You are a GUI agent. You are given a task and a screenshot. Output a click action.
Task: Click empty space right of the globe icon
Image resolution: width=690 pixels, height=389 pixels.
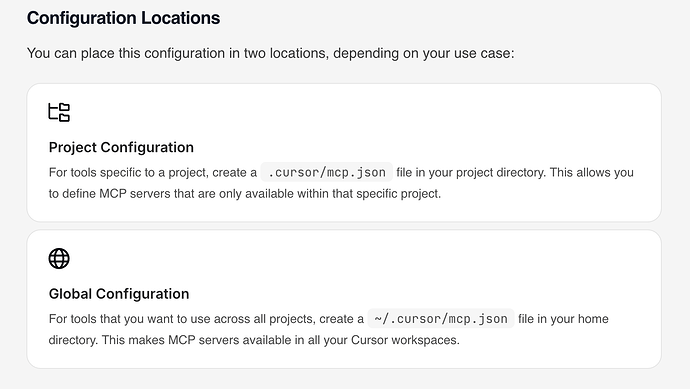[x=352, y=258]
